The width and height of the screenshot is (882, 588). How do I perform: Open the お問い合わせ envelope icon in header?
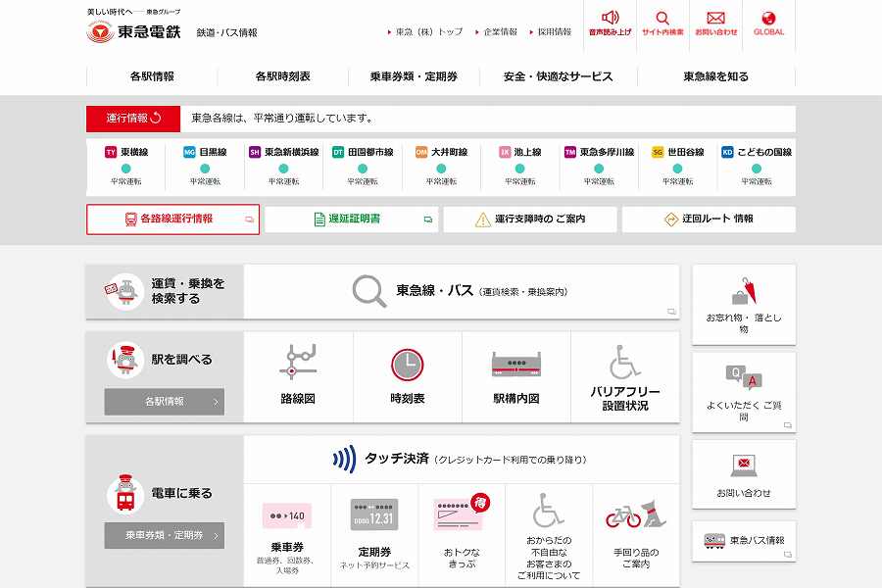point(715,18)
